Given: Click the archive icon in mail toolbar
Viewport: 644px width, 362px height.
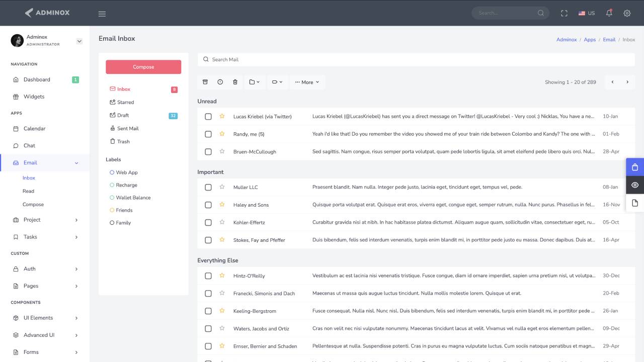Looking at the screenshot, I should click(205, 82).
